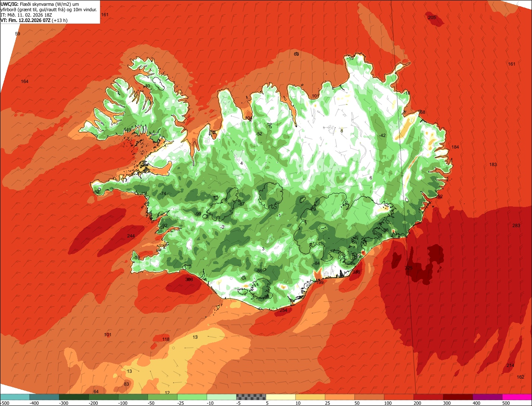Click the '244' value on the map
The height and width of the screenshot is (406, 532).
click(131, 236)
